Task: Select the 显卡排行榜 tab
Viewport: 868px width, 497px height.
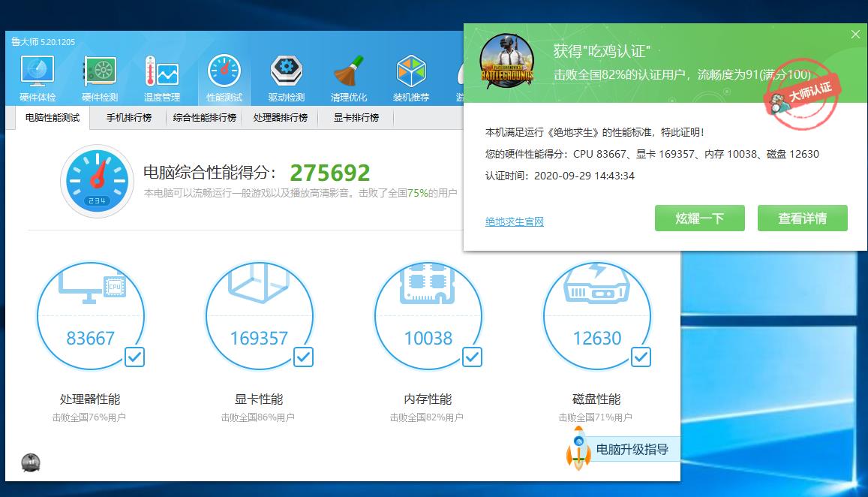Action: 356,117
